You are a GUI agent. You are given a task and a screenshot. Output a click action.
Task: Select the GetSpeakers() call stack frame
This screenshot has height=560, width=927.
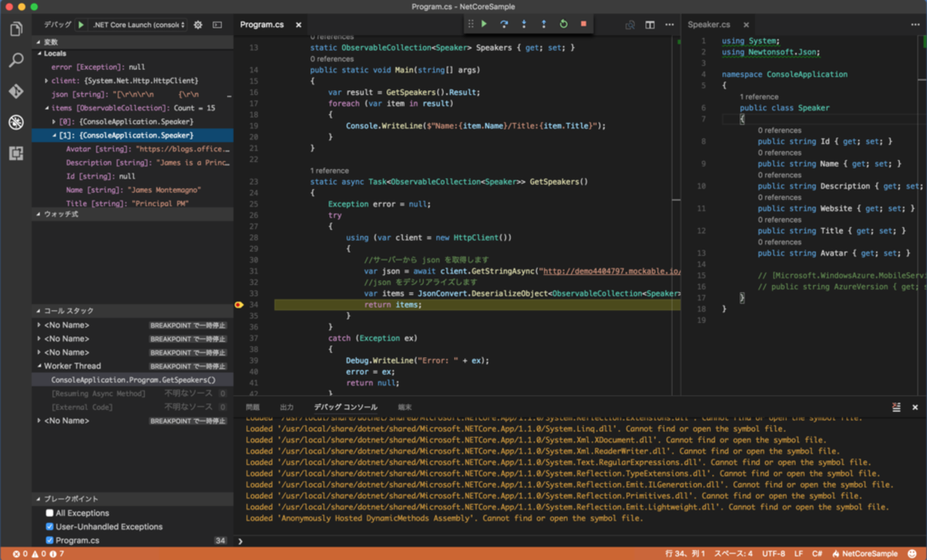click(x=133, y=380)
